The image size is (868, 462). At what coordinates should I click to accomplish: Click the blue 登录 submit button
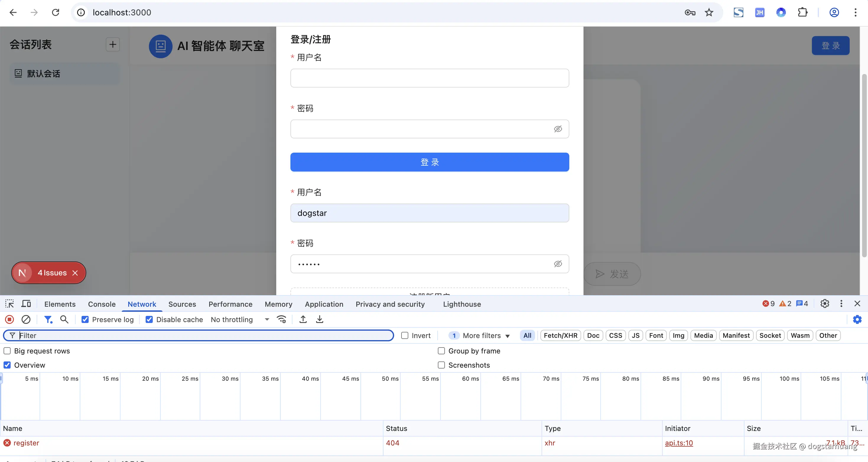(429, 162)
